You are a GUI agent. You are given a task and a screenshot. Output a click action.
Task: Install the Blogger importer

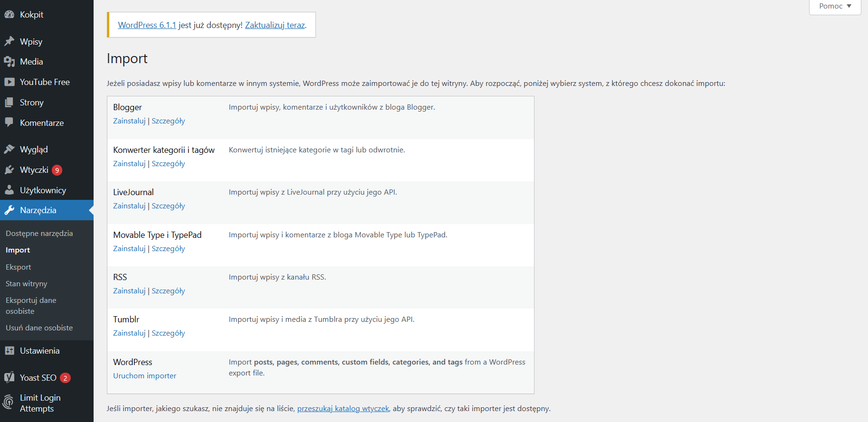tap(129, 121)
